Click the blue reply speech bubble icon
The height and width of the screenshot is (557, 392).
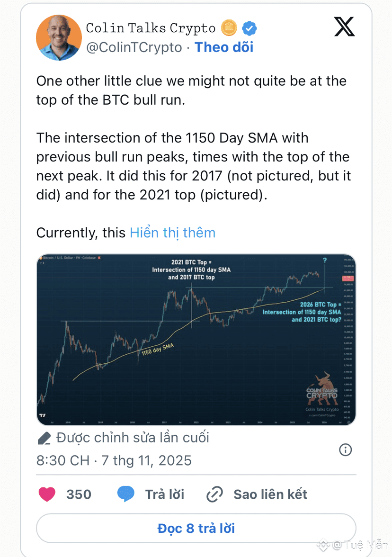[125, 494]
